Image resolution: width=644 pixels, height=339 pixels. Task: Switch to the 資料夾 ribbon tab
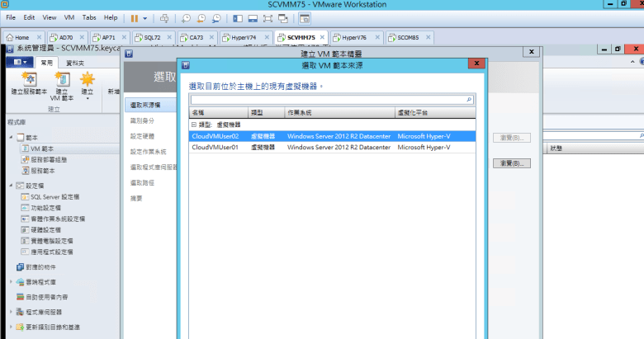pyautogui.click(x=74, y=63)
